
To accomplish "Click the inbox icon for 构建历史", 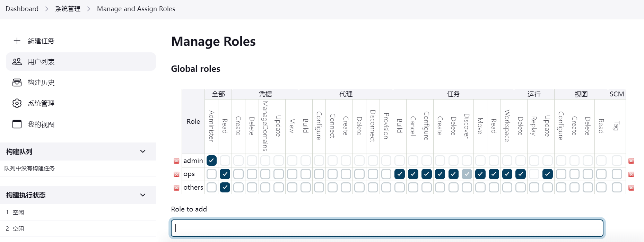I will pos(17,83).
